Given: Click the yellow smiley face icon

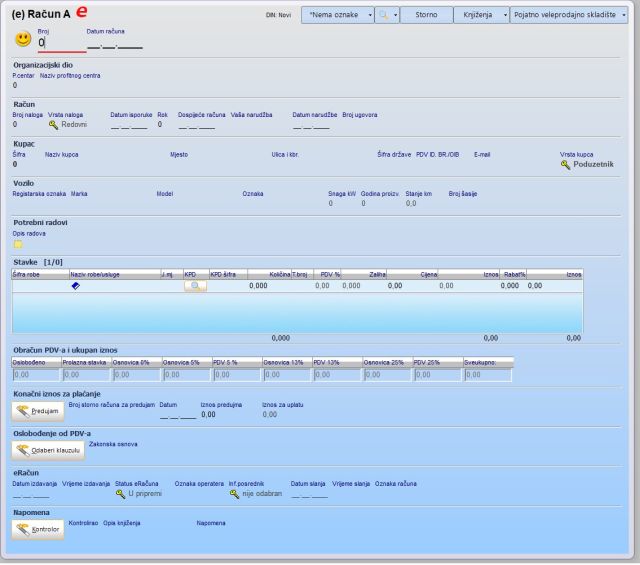Looking at the screenshot, I should 23,39.
